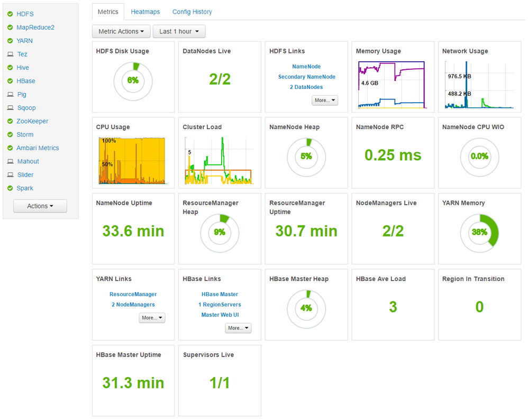Click the laptop client icon next to Sqoop
Image resolution: width=528 pixels, height=420 pixels.
[x=11, y=108]
